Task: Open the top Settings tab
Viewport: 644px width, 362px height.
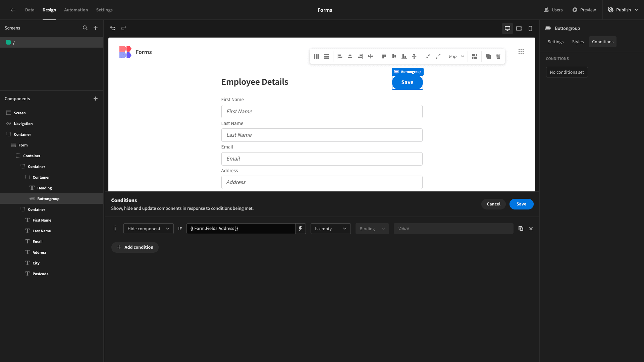Action: [104, 10]
